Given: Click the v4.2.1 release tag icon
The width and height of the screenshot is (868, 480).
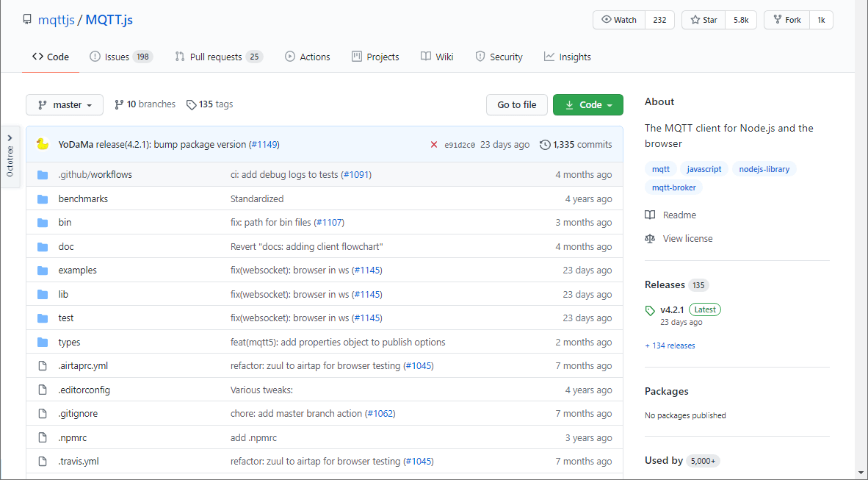Looking at the screenshot, I should pos(650,310).
